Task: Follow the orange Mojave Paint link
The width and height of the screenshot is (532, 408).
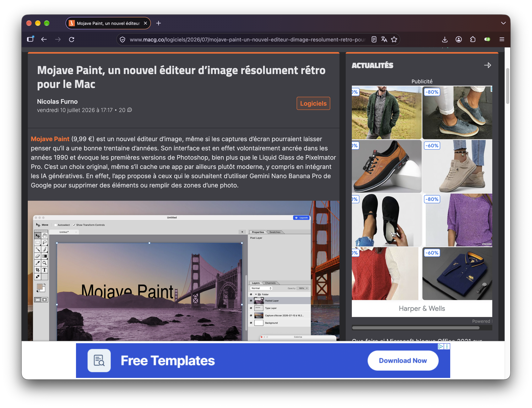Action: 50,139
